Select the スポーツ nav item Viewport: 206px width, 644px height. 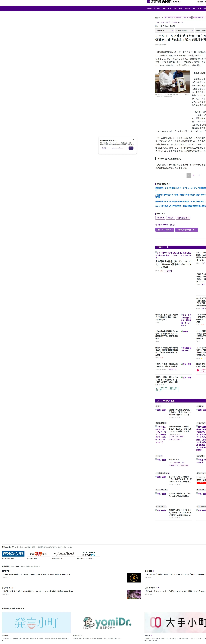(187, 8)
